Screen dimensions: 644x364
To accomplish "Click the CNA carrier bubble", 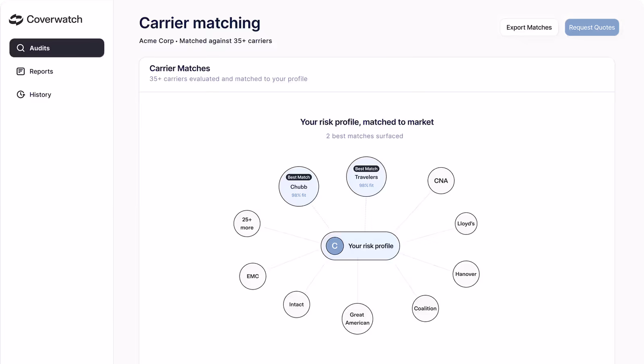I will coord(441,181).
